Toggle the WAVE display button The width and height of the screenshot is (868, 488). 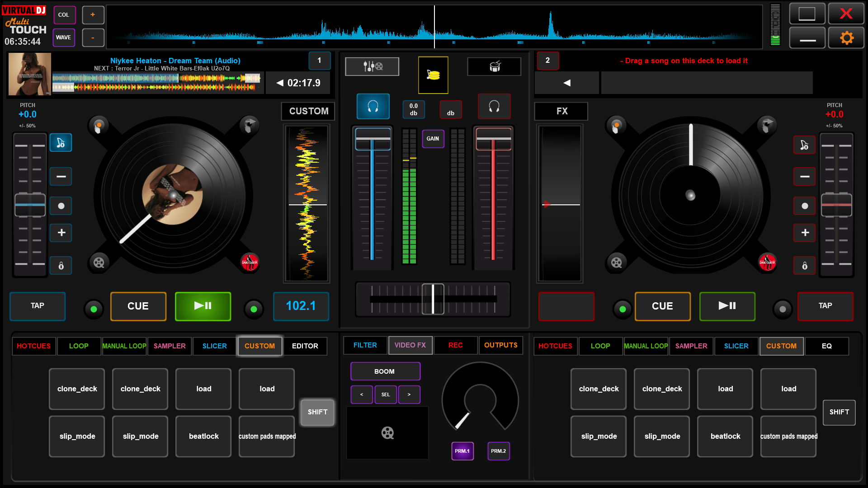[64, 38]
